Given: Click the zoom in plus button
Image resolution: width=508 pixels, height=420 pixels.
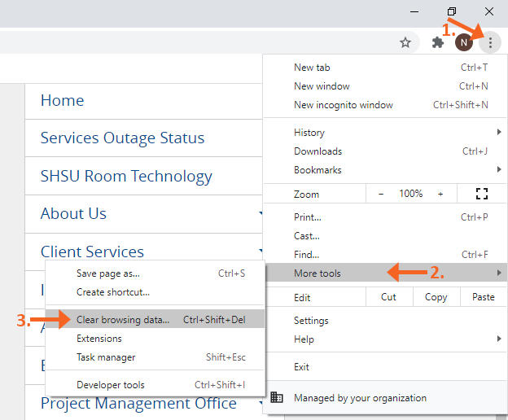Looking at the screenshot, I should tap(440, 194).
